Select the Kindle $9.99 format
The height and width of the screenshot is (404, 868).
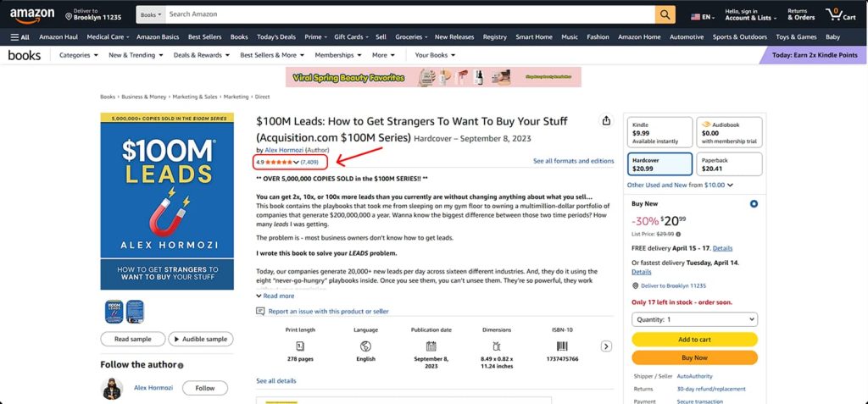tap(659, 132)
